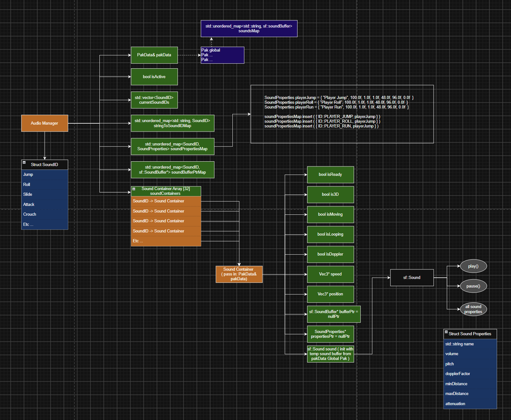Image resolution: width=511 pixels, height=420 pixels.
Task: Collapse the Sound Container Array soundContainers list
Action: coord(134,189)
